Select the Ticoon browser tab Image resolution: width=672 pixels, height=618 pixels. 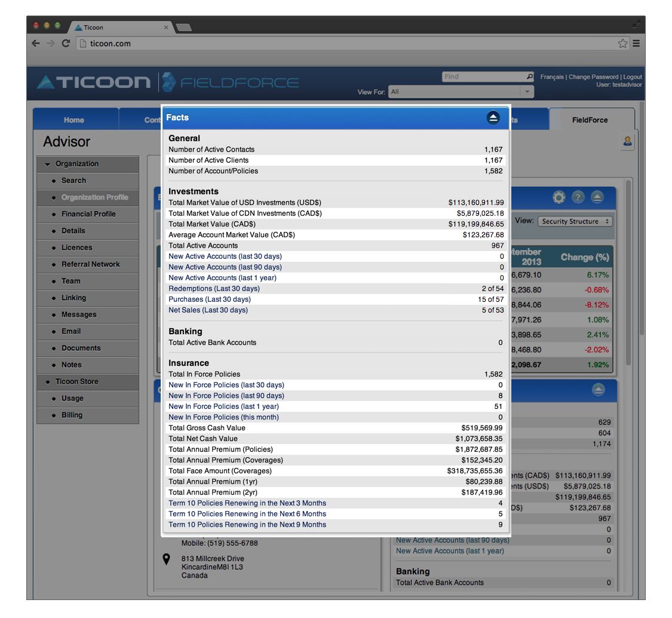(x=120, y=27)
